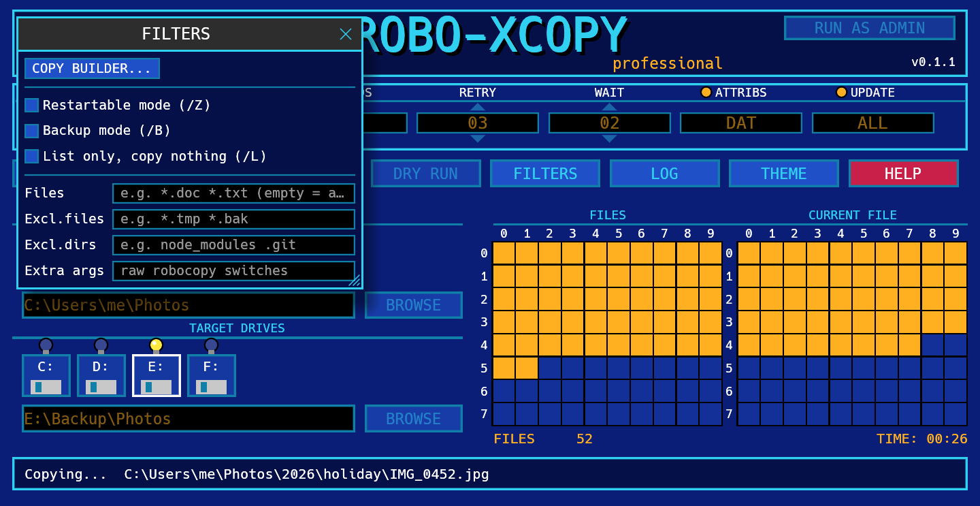Open the red HELP button

tap(903, 174)
